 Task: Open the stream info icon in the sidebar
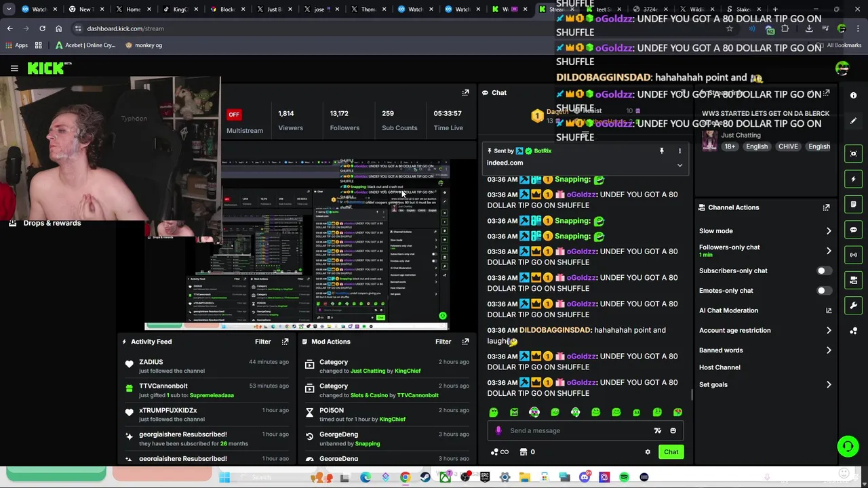[x=854, y=96]
